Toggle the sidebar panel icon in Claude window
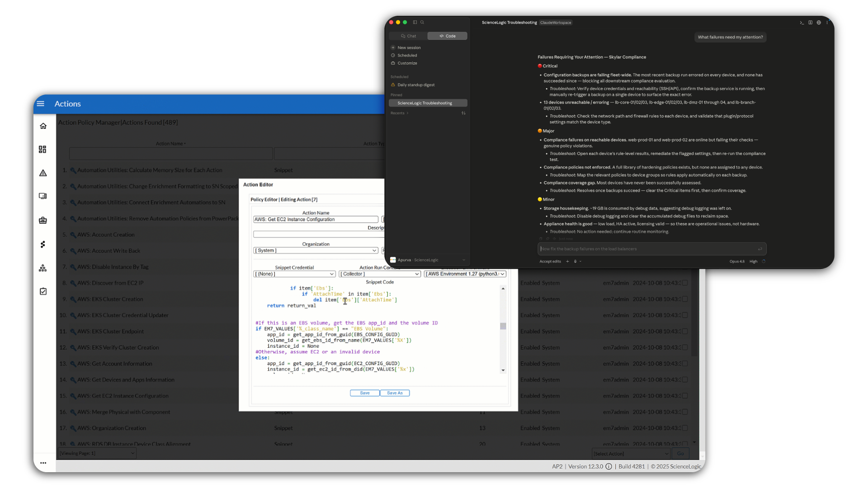The height and width of the screenshot is (488, 868). [x=415, y=22]
